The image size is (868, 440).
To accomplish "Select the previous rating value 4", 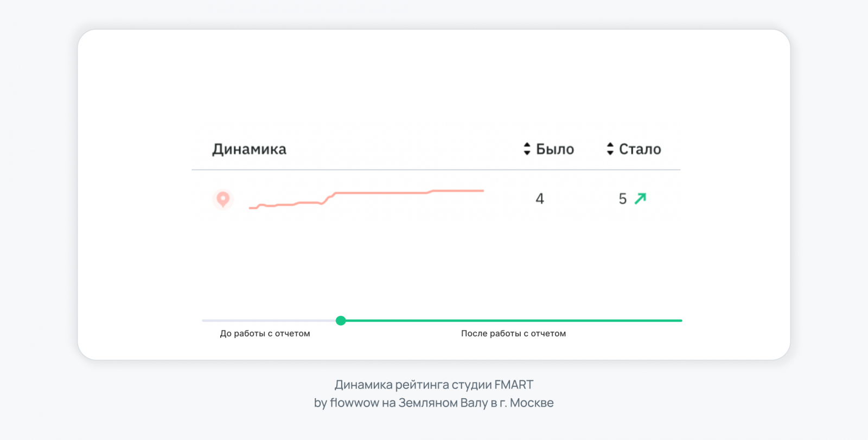I will click(x=540, y=199).
